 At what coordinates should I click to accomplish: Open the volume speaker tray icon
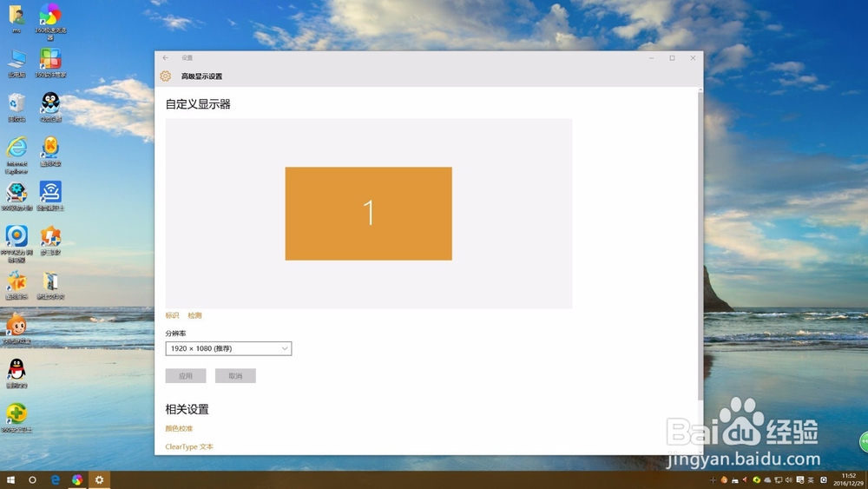click(x=789, y=479)
